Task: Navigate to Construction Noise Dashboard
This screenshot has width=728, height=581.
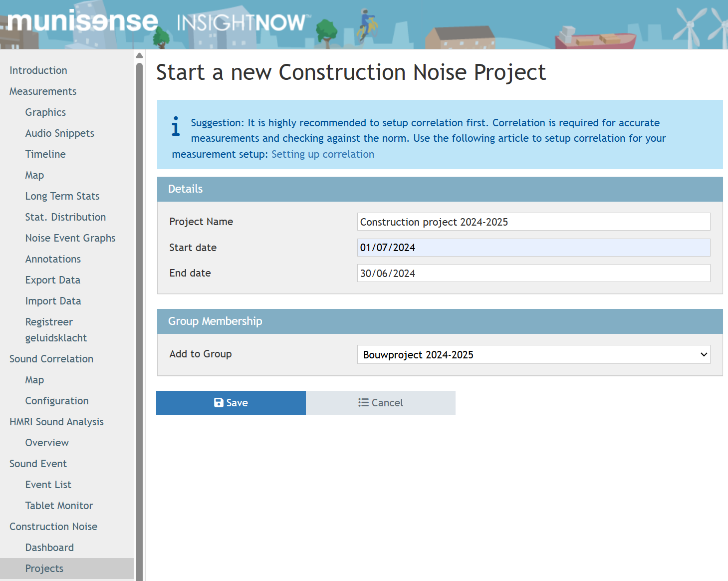Action: click(49, 548)
